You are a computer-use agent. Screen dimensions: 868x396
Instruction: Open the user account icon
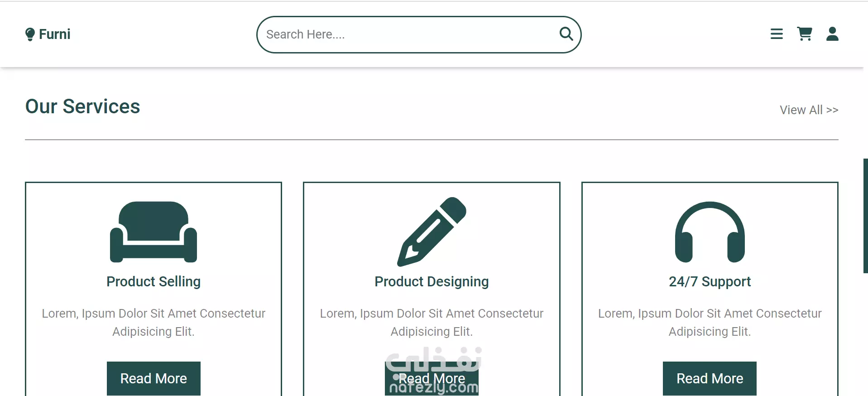point(832,34)
